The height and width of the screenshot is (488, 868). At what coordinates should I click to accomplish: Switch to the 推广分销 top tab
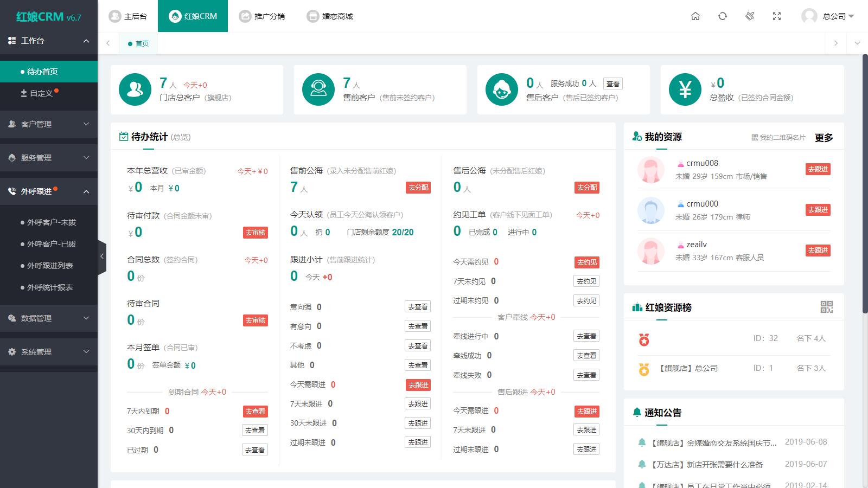pyautogui.click(x=263, y=16)
